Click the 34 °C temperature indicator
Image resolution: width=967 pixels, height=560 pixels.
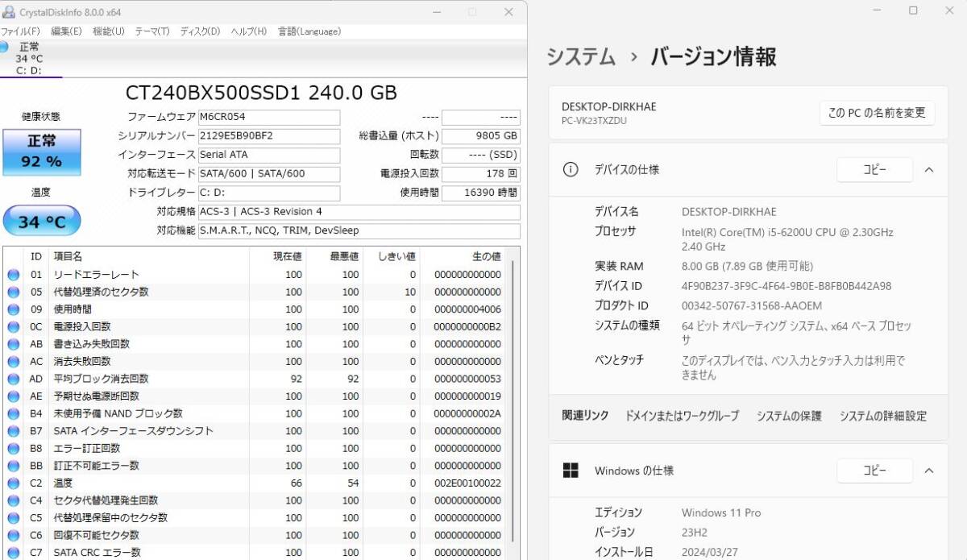42,222
